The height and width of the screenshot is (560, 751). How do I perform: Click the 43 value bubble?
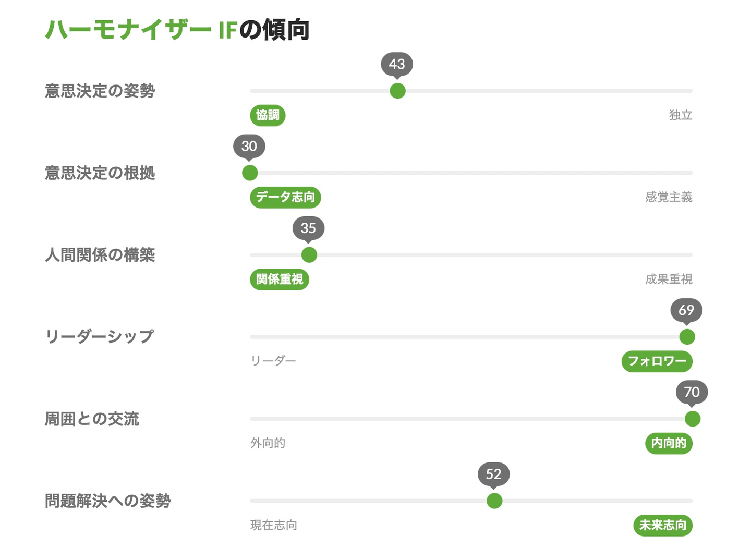click(397, 64)
